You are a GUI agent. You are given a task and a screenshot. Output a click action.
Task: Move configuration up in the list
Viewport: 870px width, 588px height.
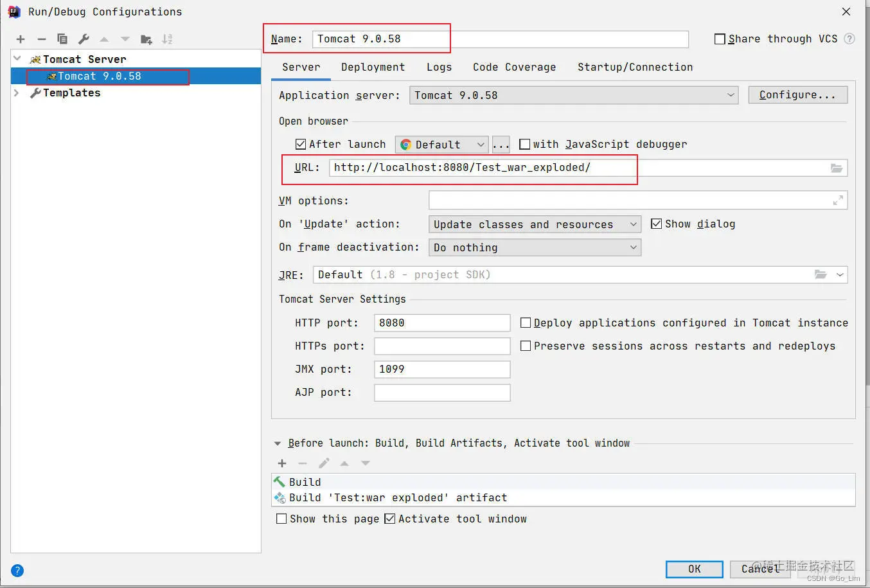click(x=104, y=39)
